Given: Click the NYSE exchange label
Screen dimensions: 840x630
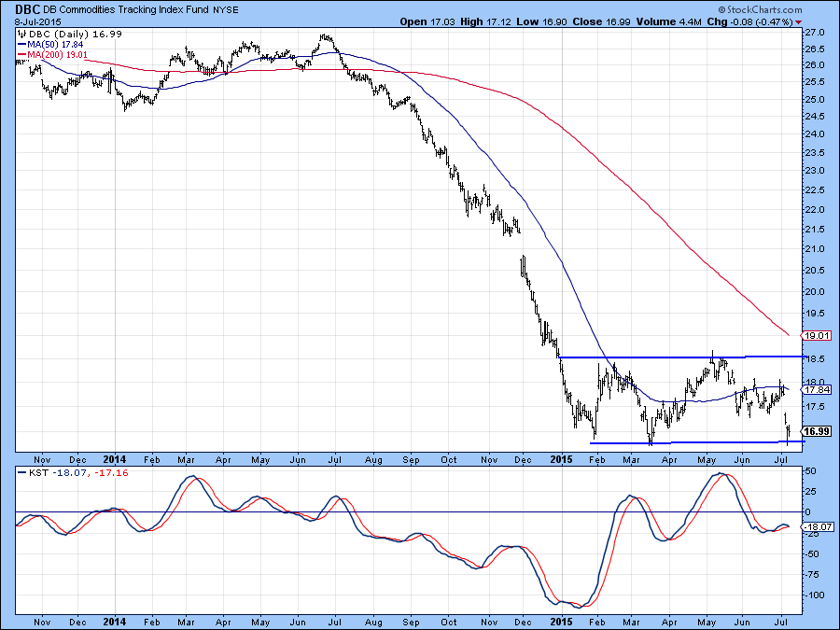Looking at the screenshot, I should (226, 9).
